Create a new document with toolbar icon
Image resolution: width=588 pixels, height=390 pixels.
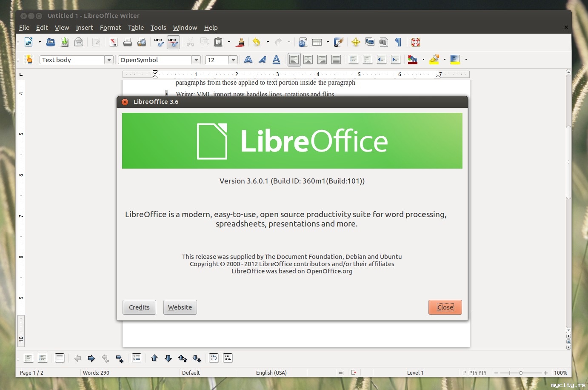coord(29,42)
